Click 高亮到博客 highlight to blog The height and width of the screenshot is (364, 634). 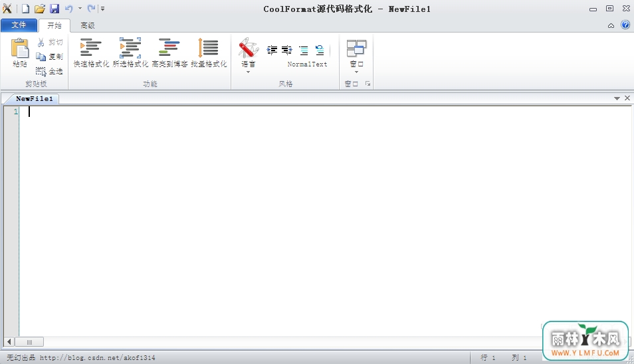click(169, 52)
